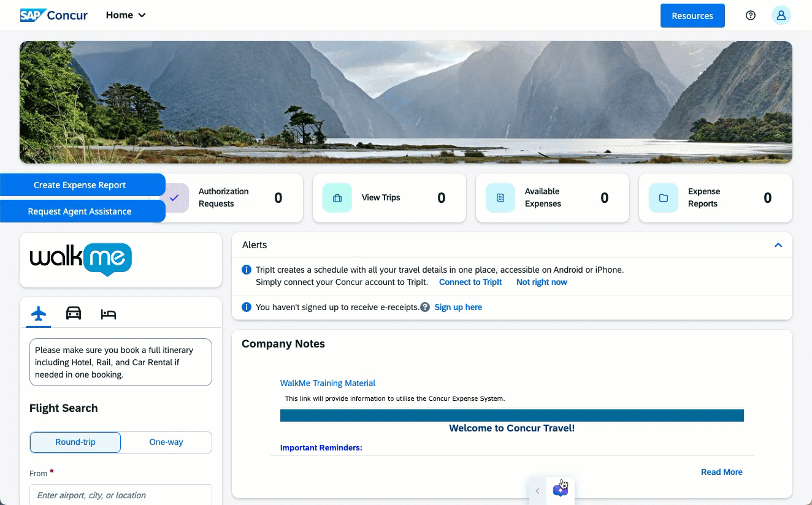
Task: Collapse the assistant widget left arrow
Action: 537,491
